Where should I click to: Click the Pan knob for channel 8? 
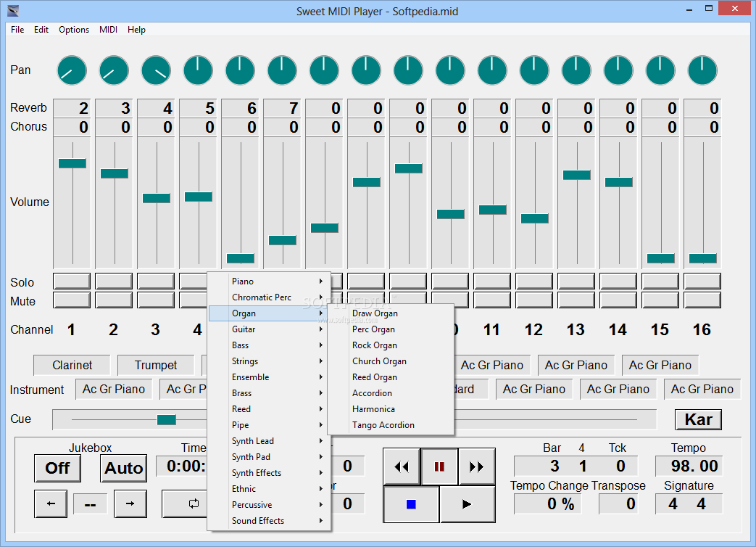click(366, 70)
